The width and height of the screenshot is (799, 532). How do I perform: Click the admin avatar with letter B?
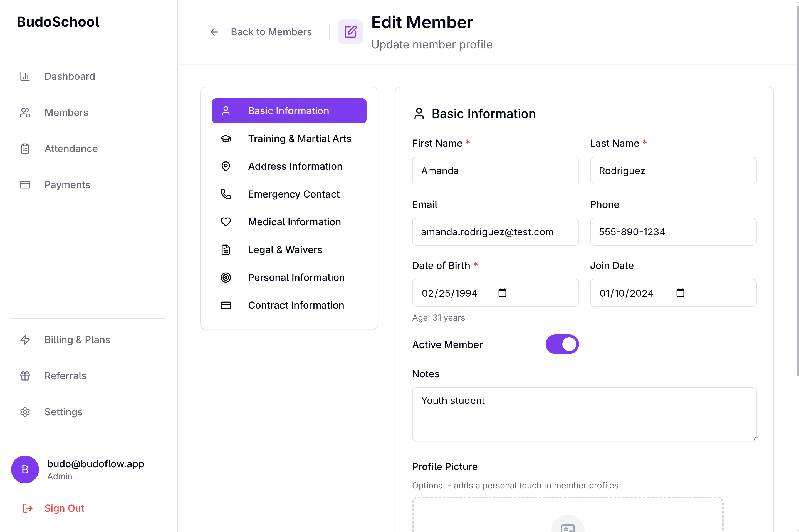[25, 469]
